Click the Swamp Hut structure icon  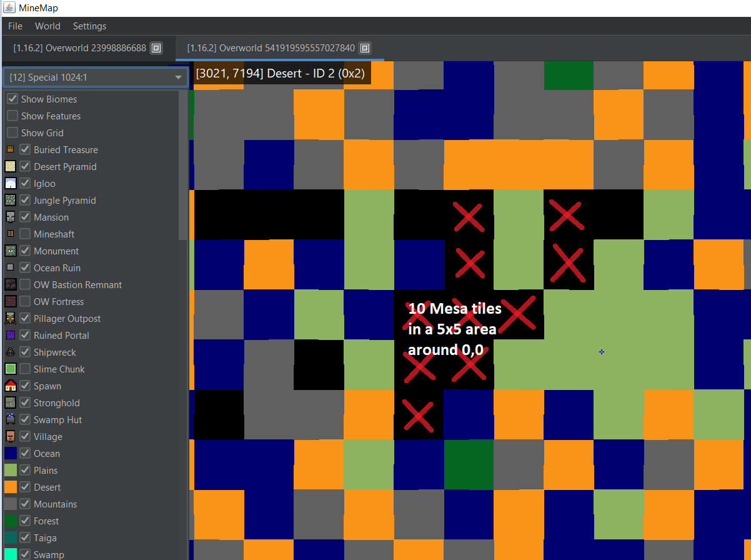(x=11, y=419)
